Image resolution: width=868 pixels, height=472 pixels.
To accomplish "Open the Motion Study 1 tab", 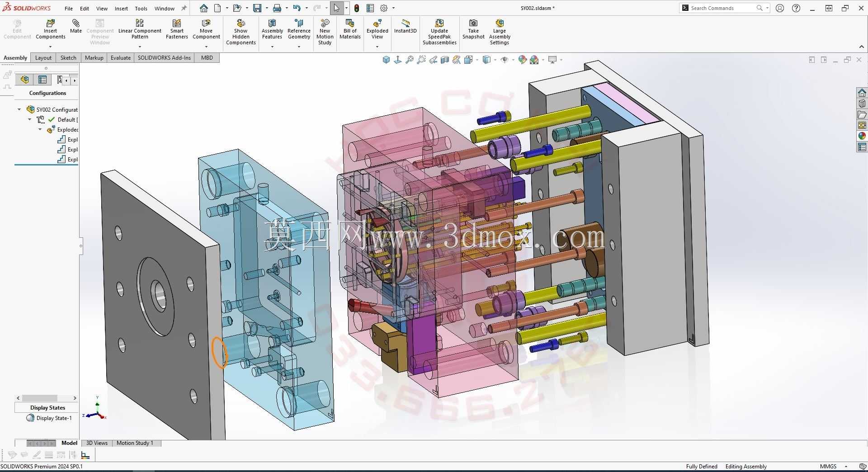I will (x=135, y=443).
